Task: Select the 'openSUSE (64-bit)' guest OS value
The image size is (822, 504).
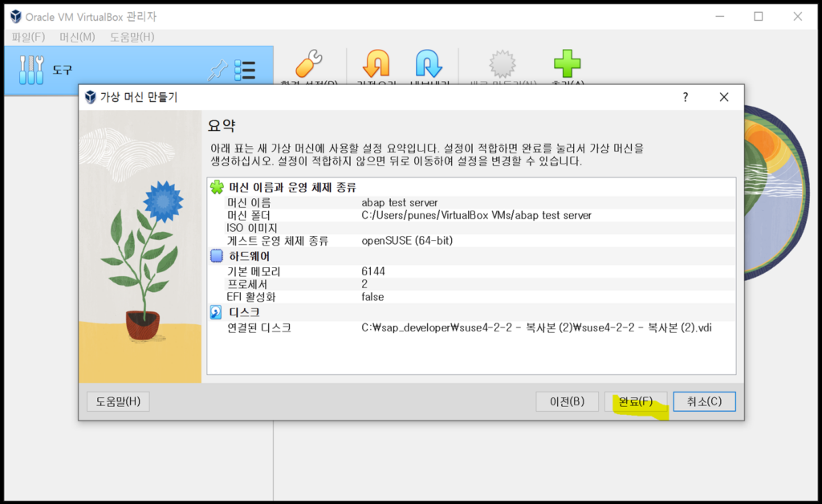Action: coord(407,241)
